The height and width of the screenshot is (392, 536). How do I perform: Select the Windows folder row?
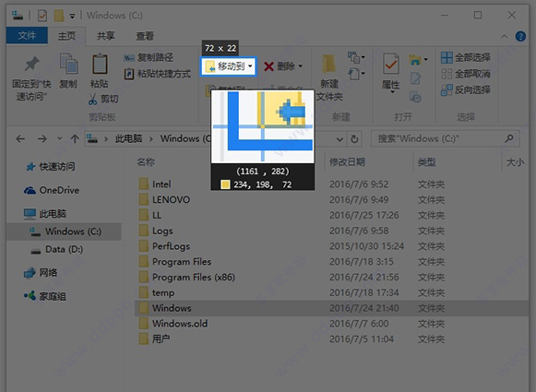[331, 308]
